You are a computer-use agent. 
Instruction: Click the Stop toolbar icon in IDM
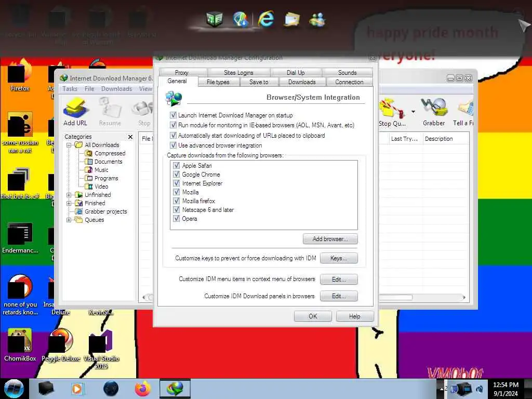144,112
